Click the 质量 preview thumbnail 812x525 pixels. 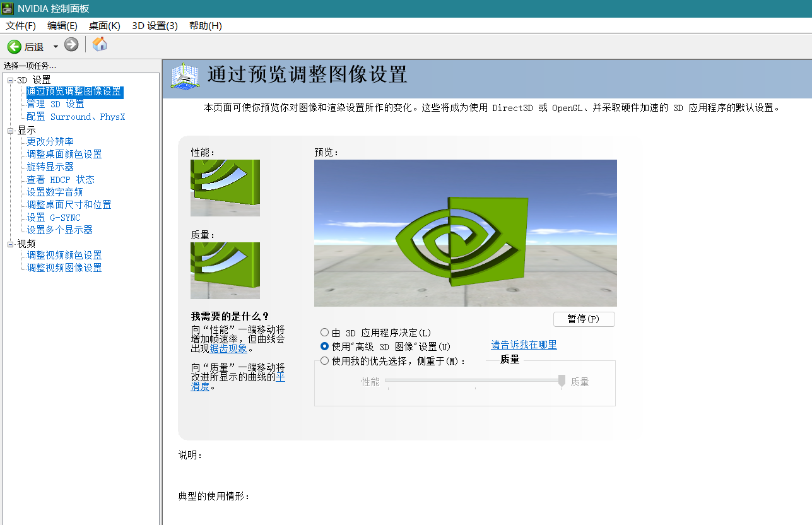(x=225, y=271)
